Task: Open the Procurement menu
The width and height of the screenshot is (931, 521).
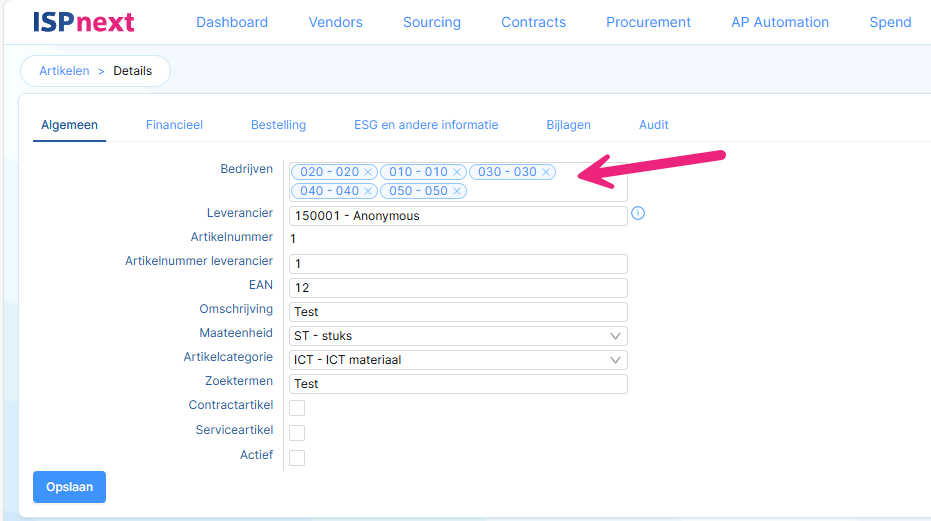Action: [x=648, y=22]
